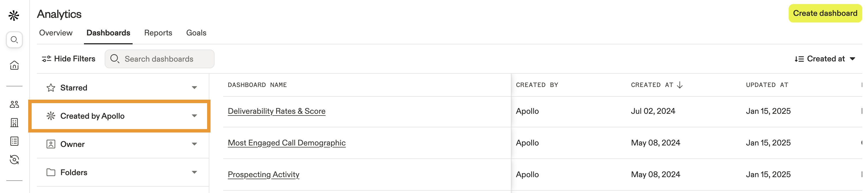Expand the Owner filter section

point(194,144)
